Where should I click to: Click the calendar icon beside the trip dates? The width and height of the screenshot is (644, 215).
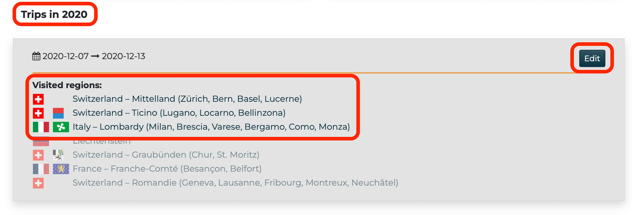(36, 56)
